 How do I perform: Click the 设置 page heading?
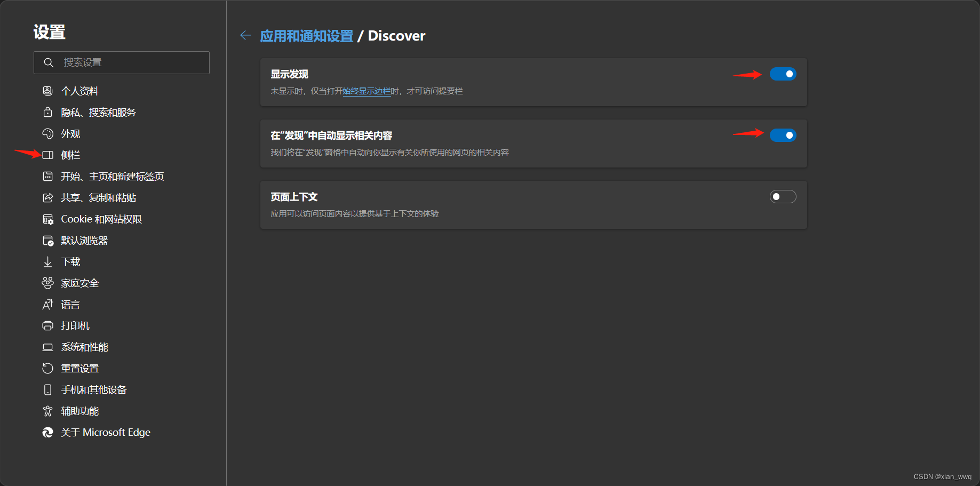[49, 32]
